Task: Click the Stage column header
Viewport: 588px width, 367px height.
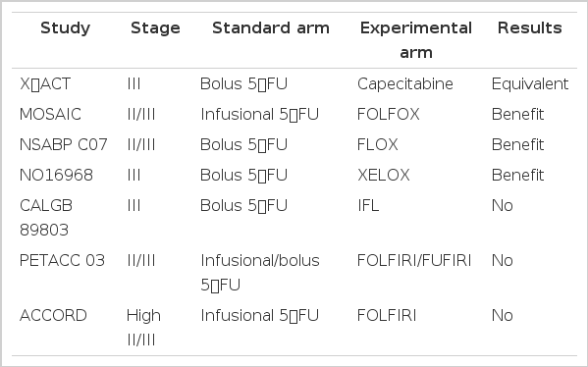Action: (155, 28)
